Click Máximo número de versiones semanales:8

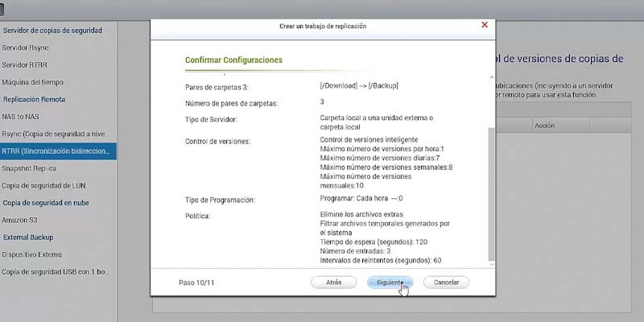(386, 167)
